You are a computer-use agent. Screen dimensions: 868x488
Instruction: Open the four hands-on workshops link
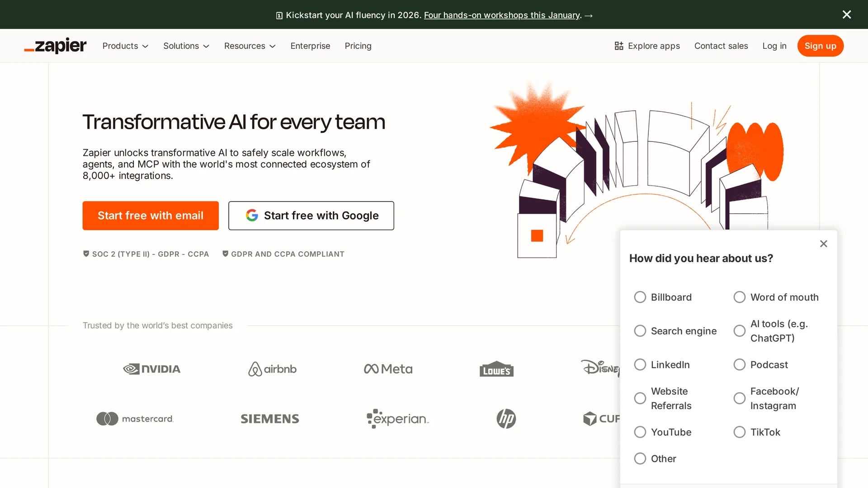pos(502,15)
